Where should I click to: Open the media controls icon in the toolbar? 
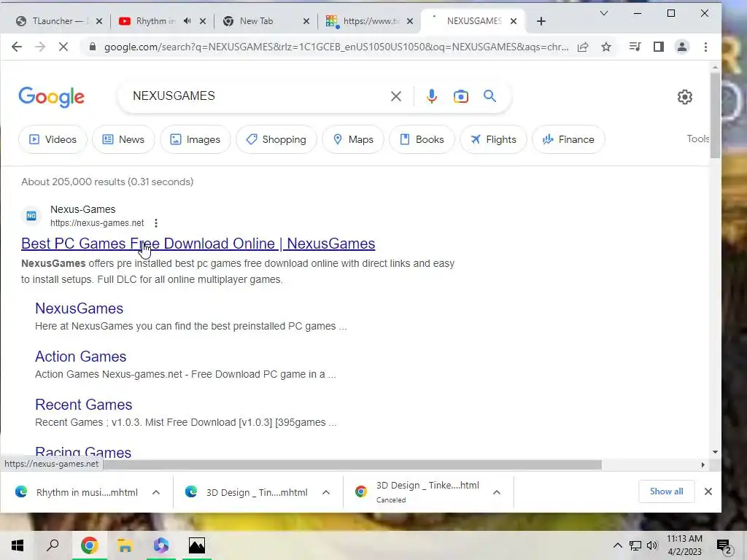tap(635, 47)
